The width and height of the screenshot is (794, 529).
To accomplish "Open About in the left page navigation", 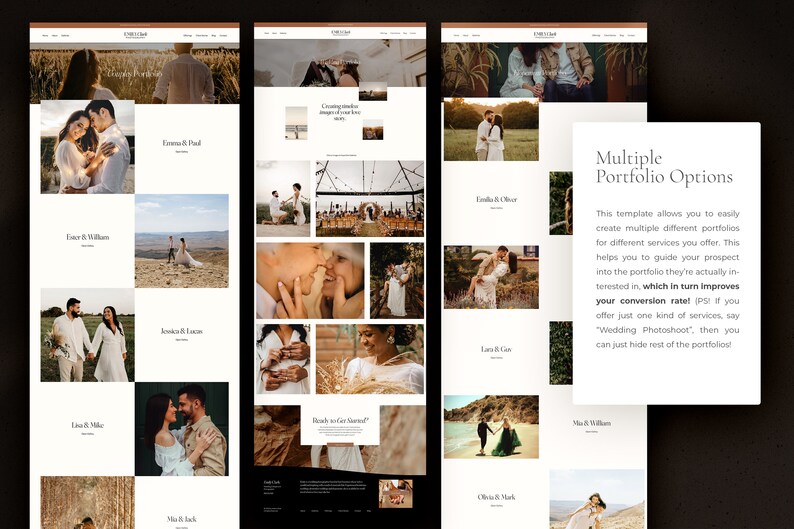I will pyautogui.click(x=55, y=35).
